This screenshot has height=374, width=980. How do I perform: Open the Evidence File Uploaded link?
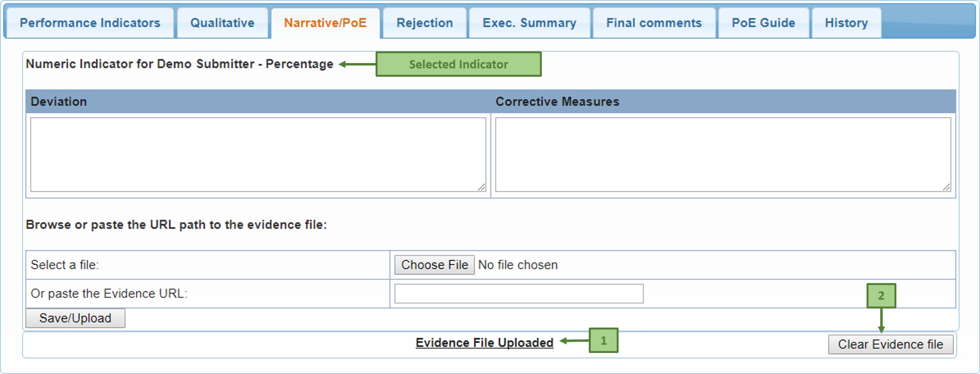(x=484, y=343)
